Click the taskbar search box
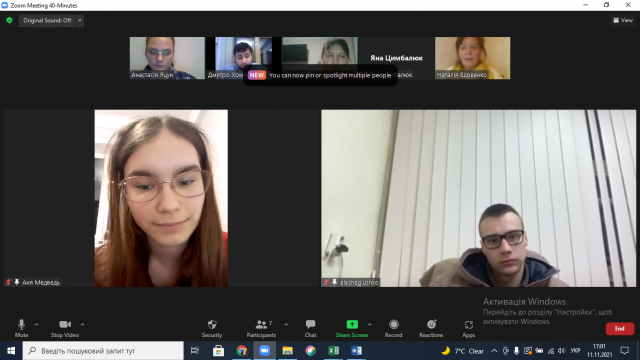The image size is (640, 360). [103, 351]
